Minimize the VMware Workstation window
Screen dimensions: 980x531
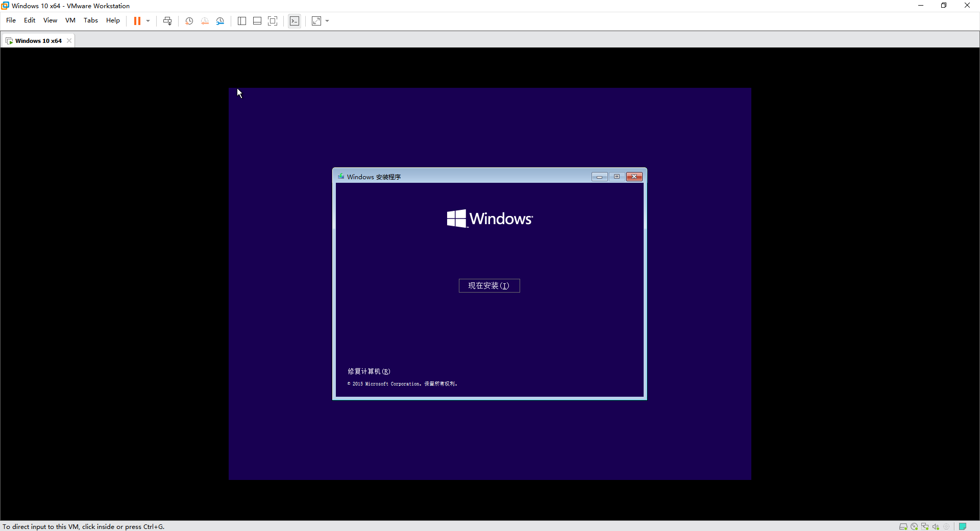point(921,6)
